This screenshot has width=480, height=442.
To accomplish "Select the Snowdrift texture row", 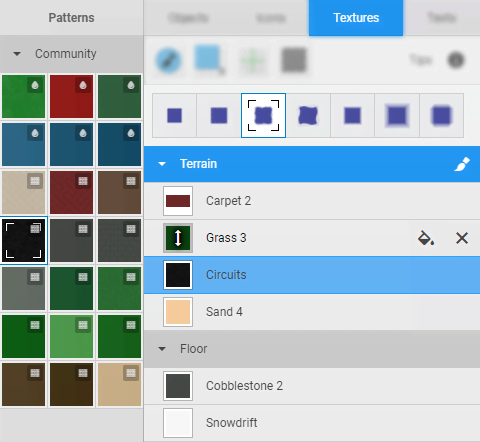I will [x=312, y=423].
